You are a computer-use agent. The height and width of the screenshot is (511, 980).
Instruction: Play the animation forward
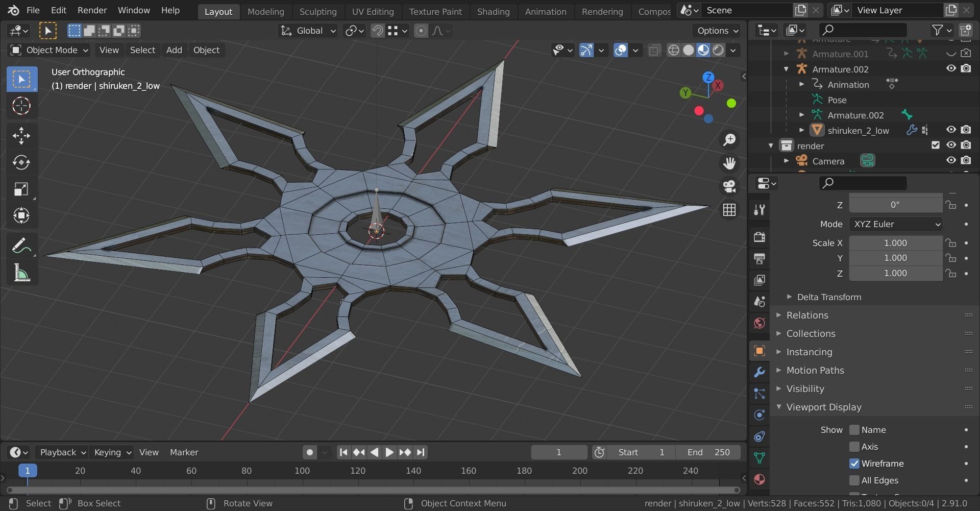click(x=389, y=452)
